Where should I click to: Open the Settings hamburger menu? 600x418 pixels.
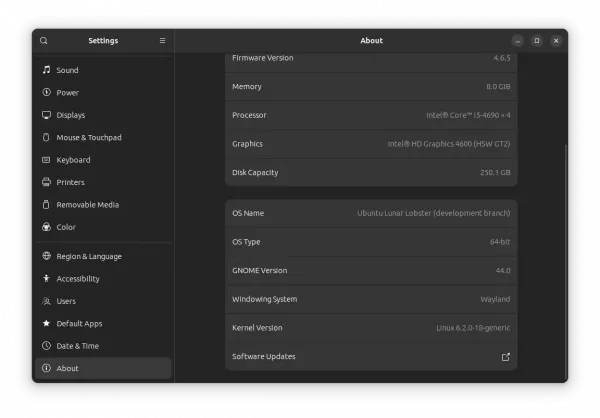pyautogui.click(x=163, y=41)
